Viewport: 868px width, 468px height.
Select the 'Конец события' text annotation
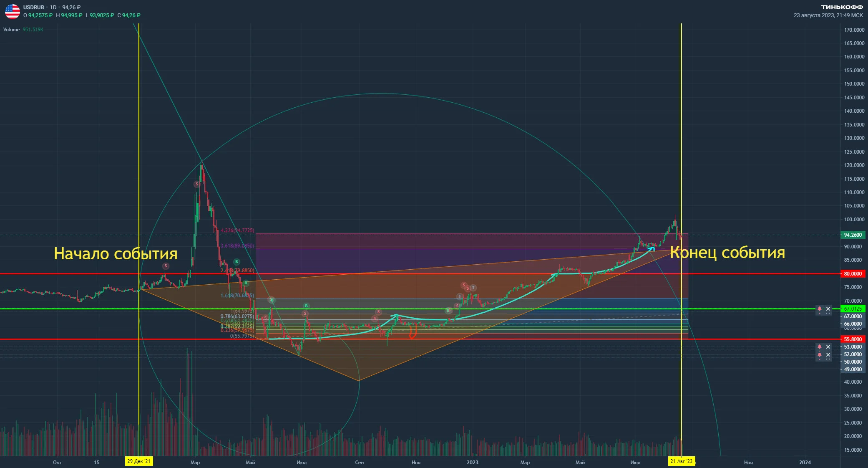point(727,253)
